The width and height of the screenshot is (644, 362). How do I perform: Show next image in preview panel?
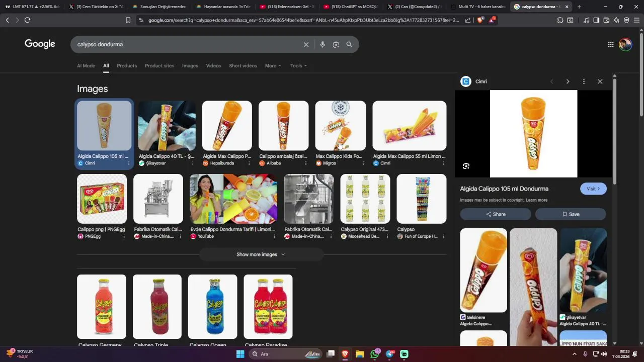click(x=568, y=81)
